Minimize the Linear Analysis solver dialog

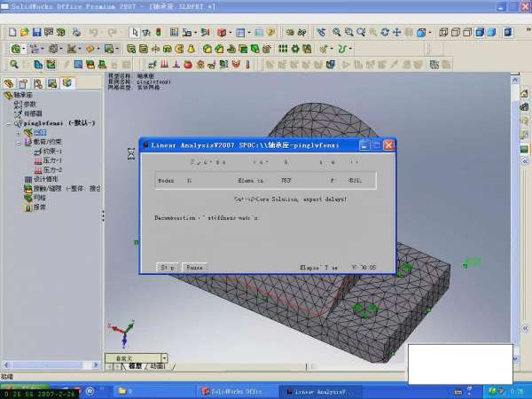tap(364, 145)
